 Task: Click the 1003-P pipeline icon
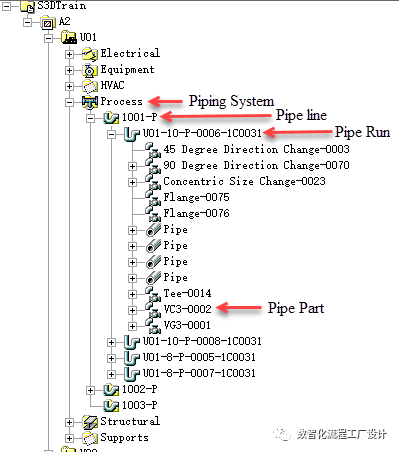tap(111, 406)
